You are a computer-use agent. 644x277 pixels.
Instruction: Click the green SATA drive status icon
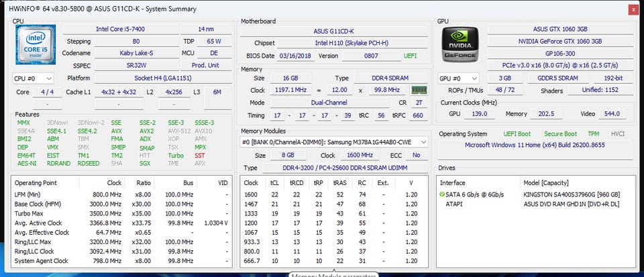tap(442, 195)
